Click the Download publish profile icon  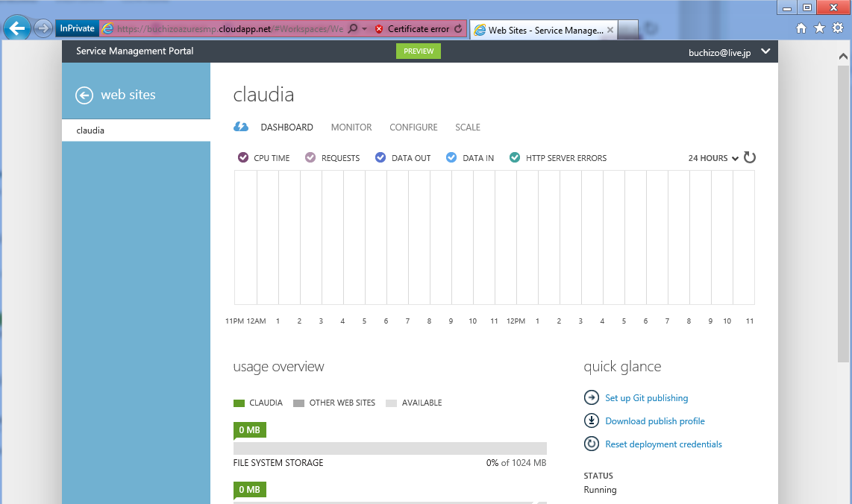click(591, 420)
